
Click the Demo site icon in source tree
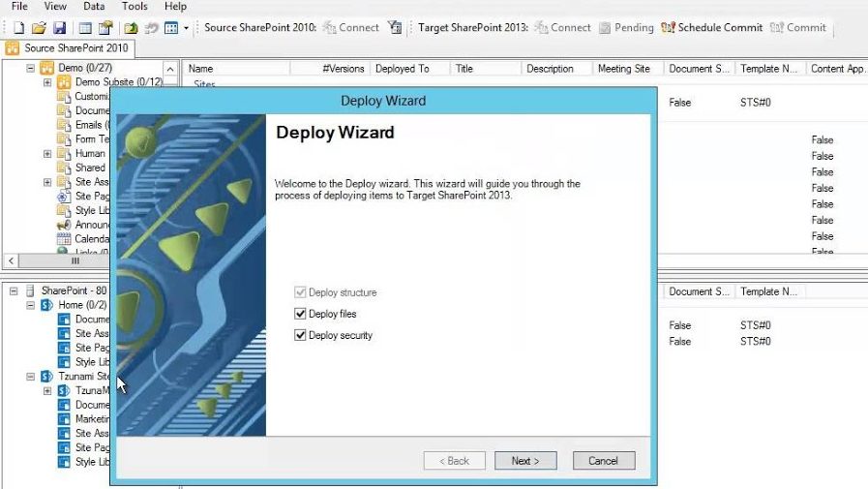tap(47, 68)
